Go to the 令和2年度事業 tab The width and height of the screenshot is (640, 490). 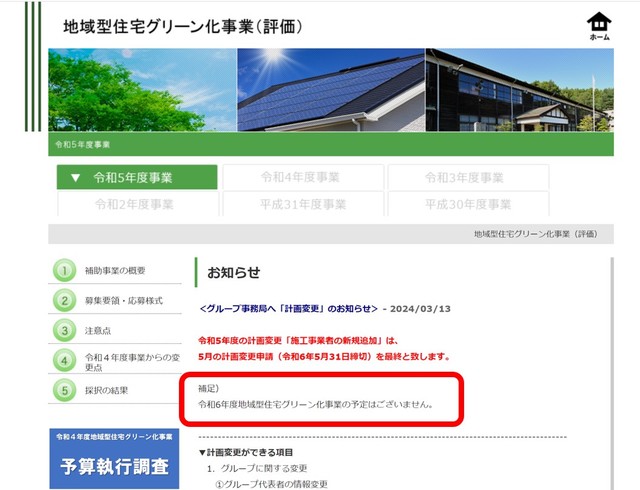137,204
